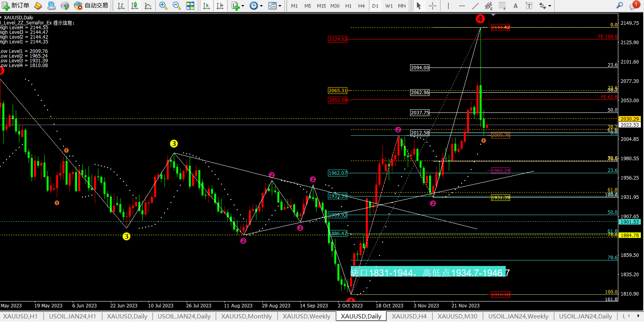Expand the templates dropdown arrow
The height and width of the screenshot is (322, 644).
point(280,6)
